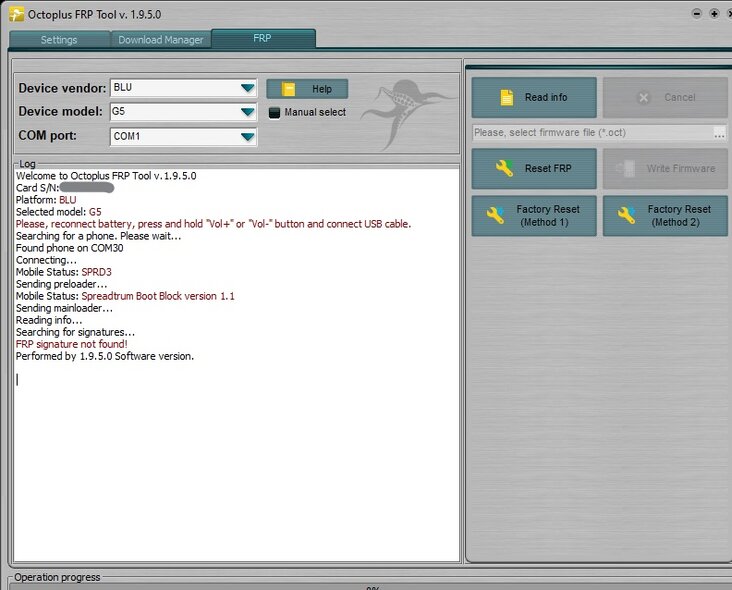732x590 pixels.
Task: Click 'Reading info...' log line
Action: point(49,320)
